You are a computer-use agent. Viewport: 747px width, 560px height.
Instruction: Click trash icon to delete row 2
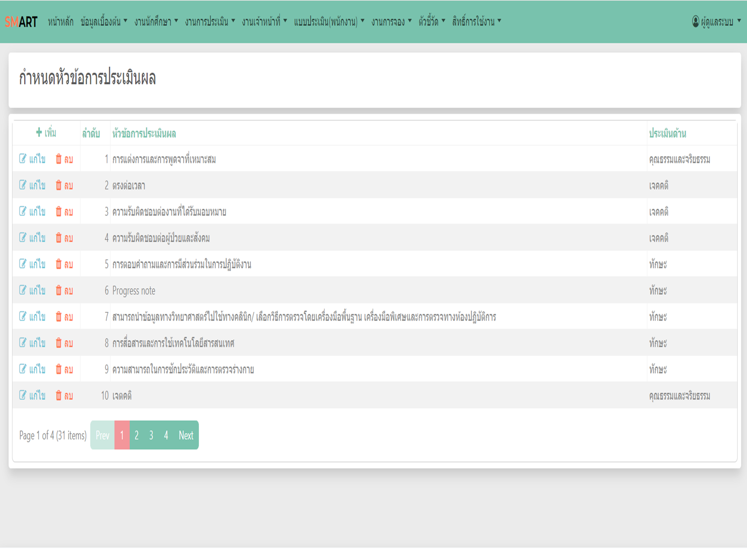coord(59,185)
